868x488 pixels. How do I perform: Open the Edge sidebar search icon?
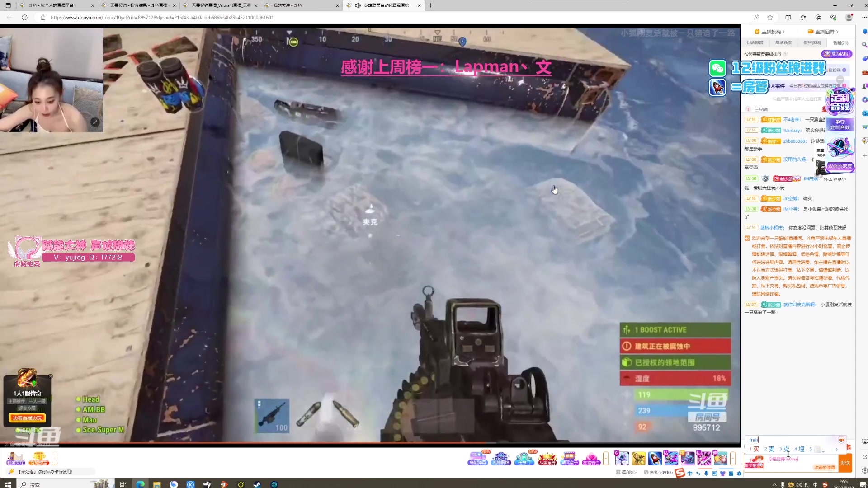coord(864,45)
